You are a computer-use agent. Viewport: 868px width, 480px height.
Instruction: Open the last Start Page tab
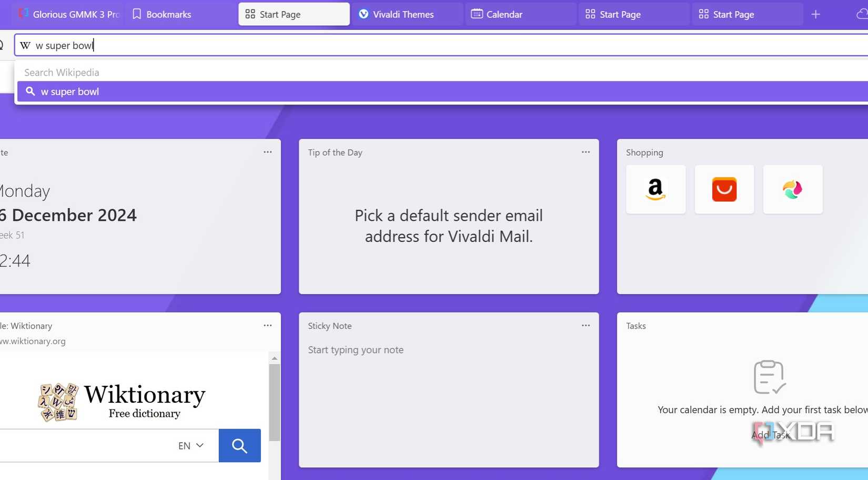[748, 14]
